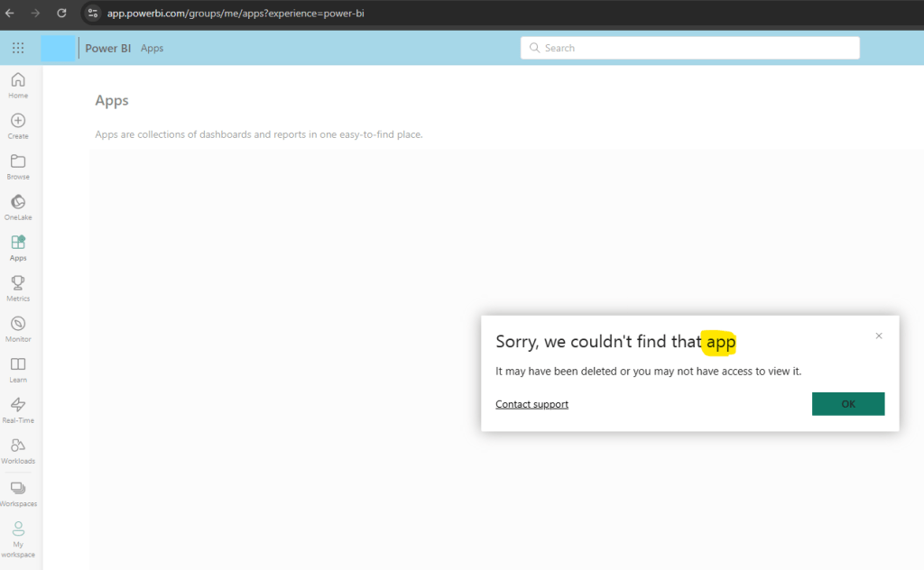Click the Search input box
Viewport: 924px width, 570px height.
point(690,48)
